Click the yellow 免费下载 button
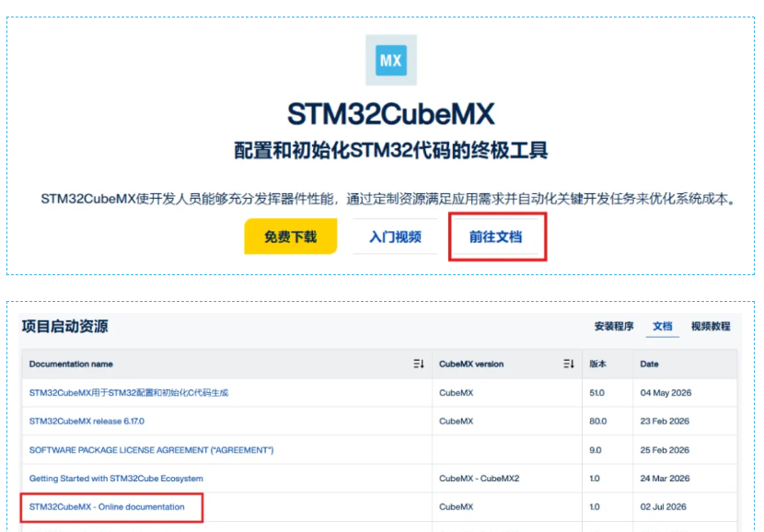The height and width of the screenshot is (532, 764). click(x=290, y=237)
